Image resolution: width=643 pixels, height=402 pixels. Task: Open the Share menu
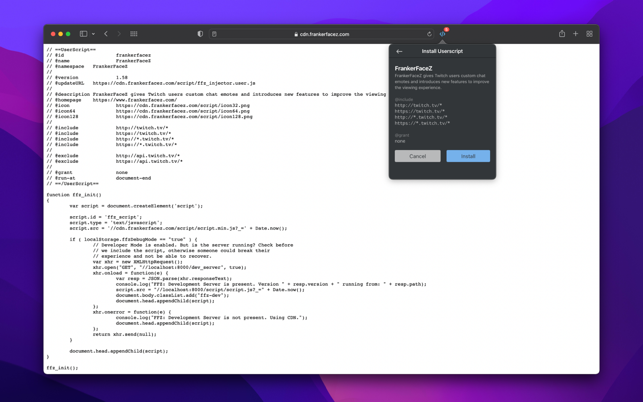(562, 34)
